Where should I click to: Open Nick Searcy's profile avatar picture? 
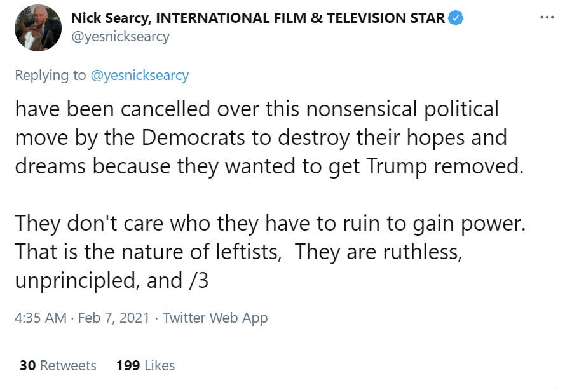pyautogui.click(x=38, y=29)
